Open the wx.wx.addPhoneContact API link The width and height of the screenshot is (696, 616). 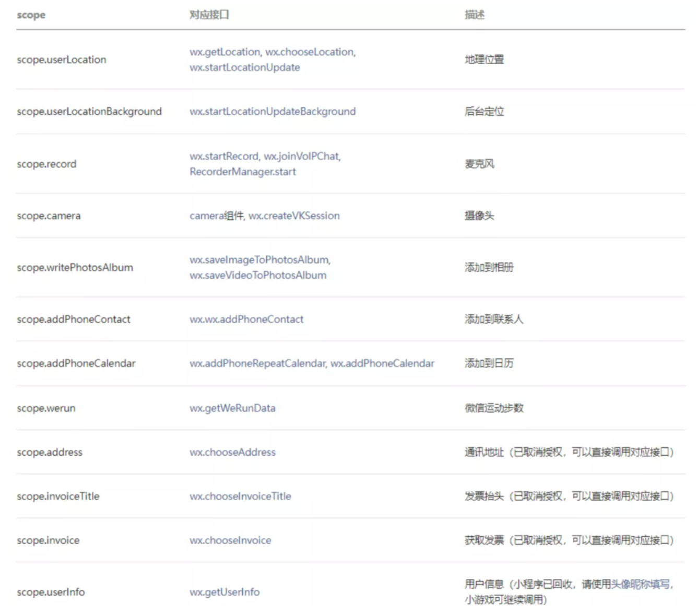pos(246,319)
